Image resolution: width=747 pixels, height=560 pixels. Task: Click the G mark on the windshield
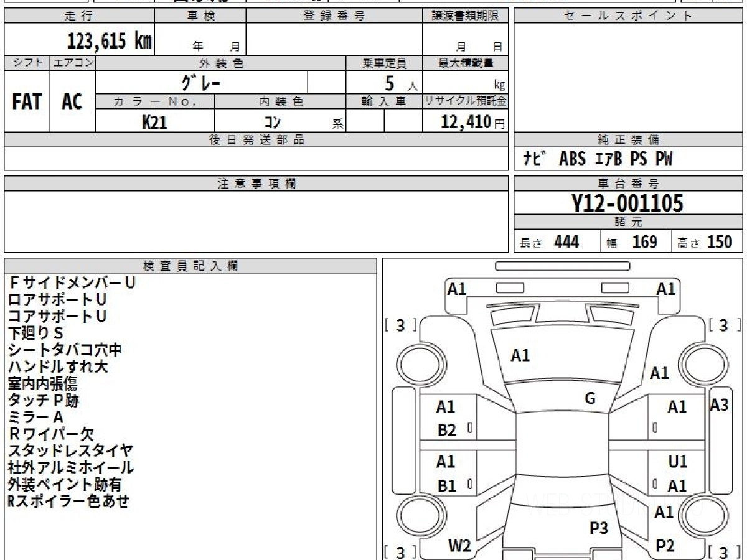click(x=590, y=399)
